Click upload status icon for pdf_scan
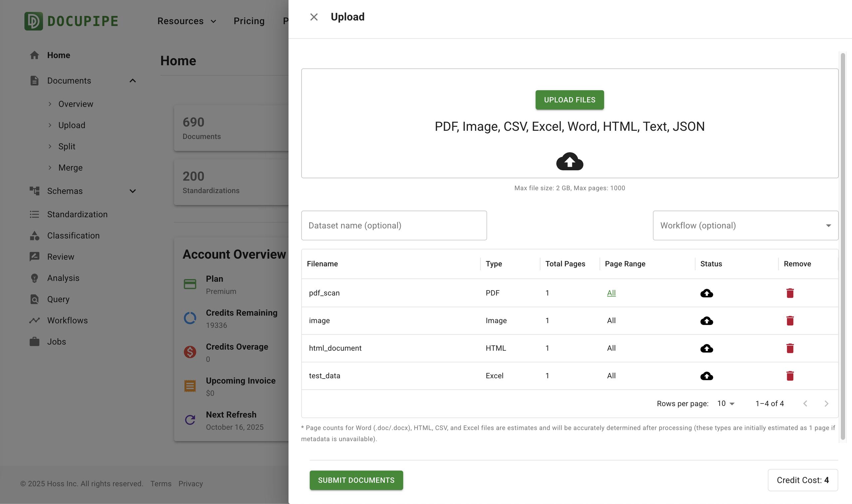This screenshot has height=504, width=852. [x=707, y=293]
